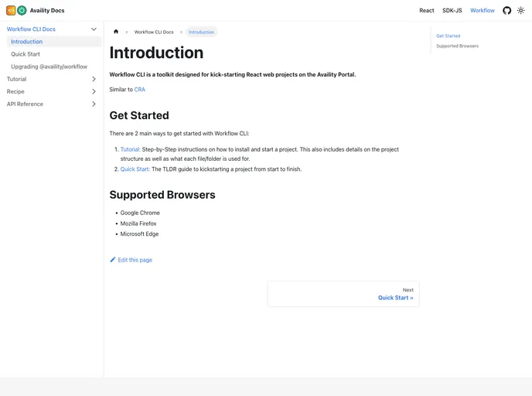Follow the CRA link
The height and width of the screenshot is (396, 532).
pos(140,90)
